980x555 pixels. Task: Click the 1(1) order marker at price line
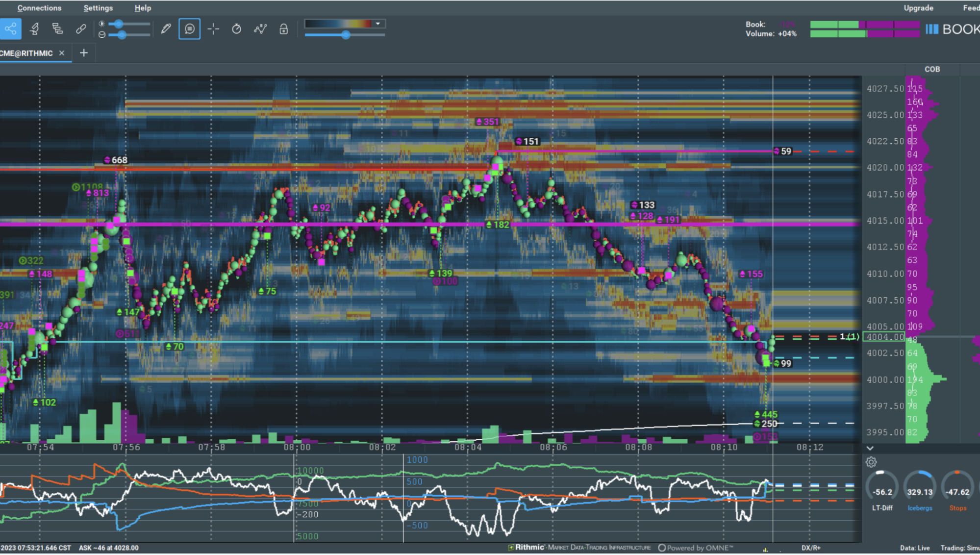[x=849, y=336]
